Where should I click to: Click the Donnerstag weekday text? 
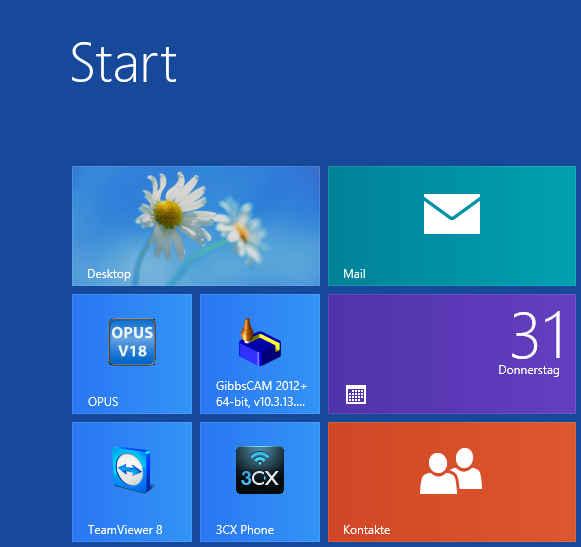(x=529, y=370)
